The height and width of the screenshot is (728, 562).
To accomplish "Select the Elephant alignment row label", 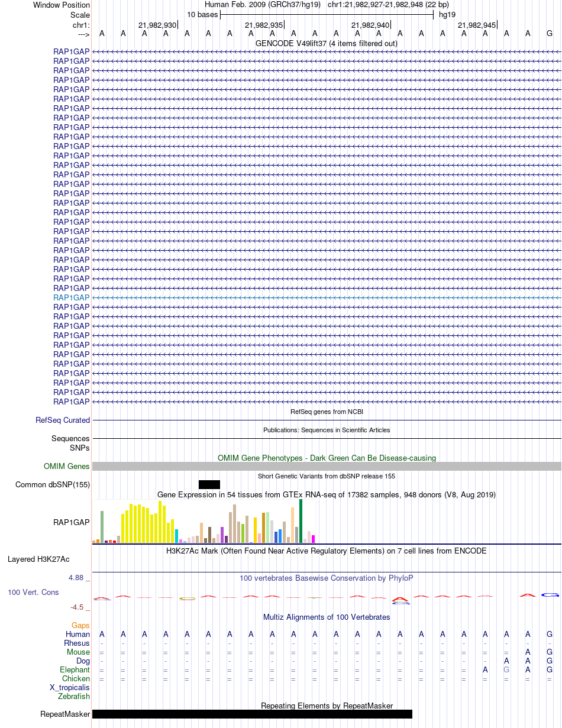I will (x=75, y=669).
